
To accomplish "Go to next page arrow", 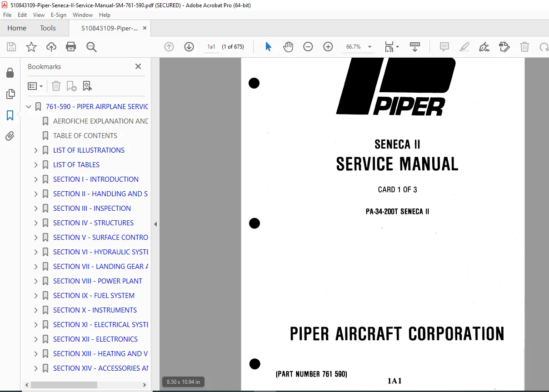I will pos(189,47).
